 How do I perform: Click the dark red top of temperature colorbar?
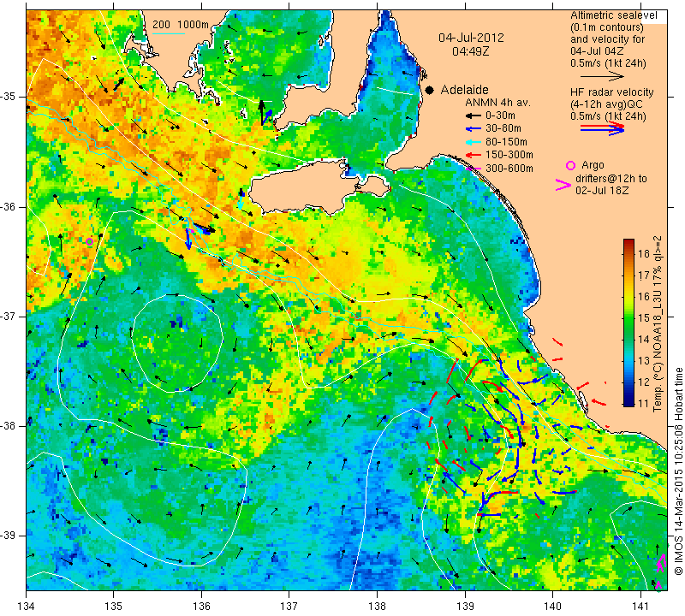pyautogui.click(x=628, y=242)
